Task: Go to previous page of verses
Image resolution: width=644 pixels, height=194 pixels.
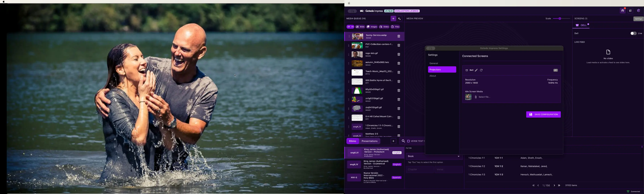Action: pyautogui.click(x=538, y=186)
